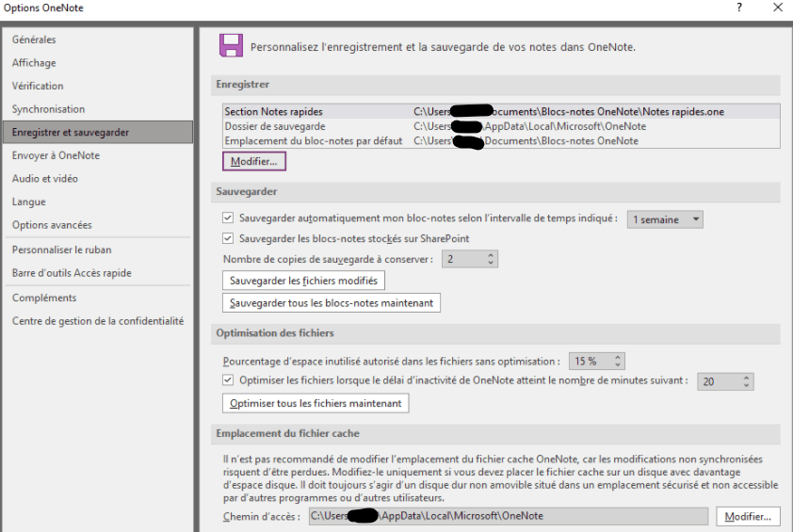
Task: Open Centre de gestion de la confidentialité
Action: tap(98, 321)
